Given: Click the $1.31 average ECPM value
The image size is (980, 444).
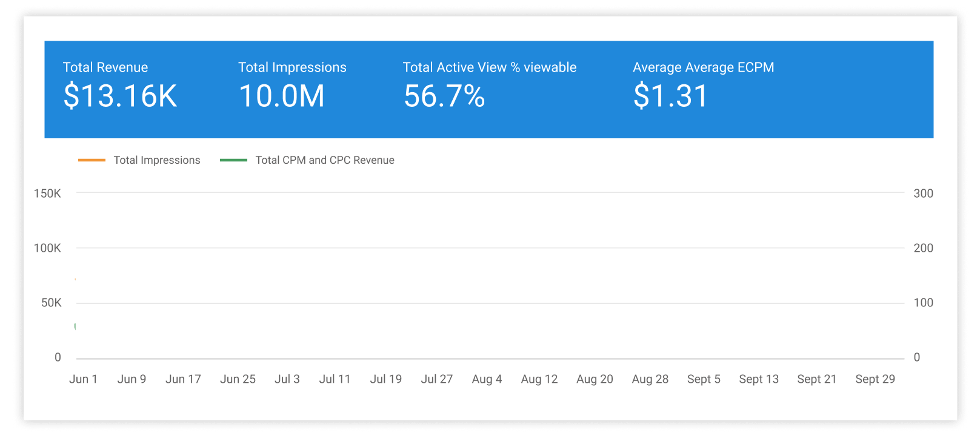Looking at the screenshot, I should 670,96.
